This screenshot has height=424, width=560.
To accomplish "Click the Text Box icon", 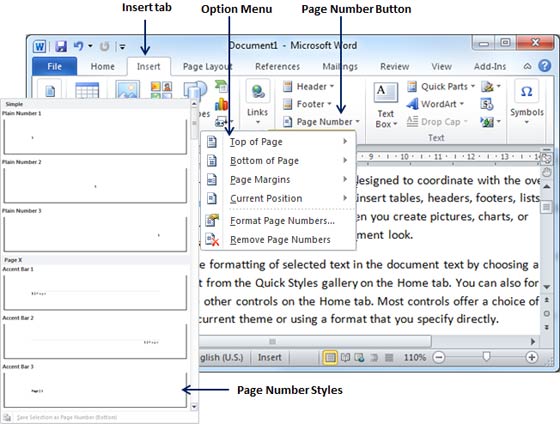I will point(385,93).
